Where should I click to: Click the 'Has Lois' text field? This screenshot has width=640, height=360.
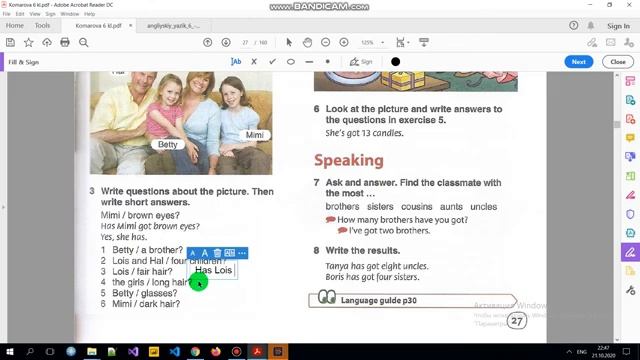point(213,270)
